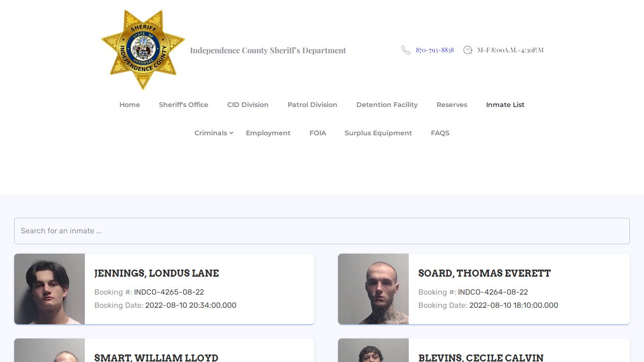Image resolution: width=644 pixels, height=362 pixels.
Task: Open the Criminals menu item
Action: coord(211,133)
